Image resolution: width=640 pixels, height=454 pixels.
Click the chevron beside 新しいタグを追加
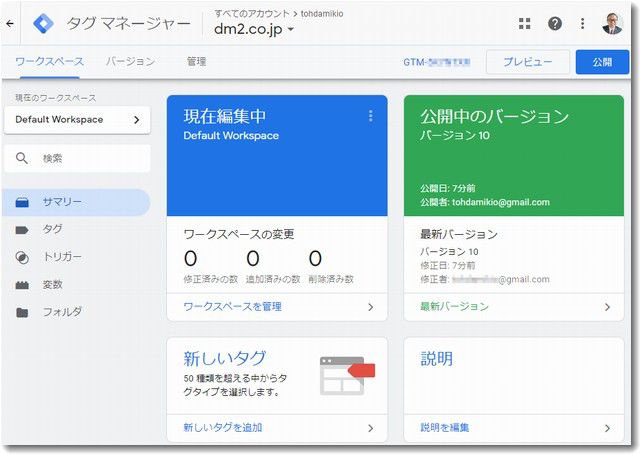click(371, 428)
